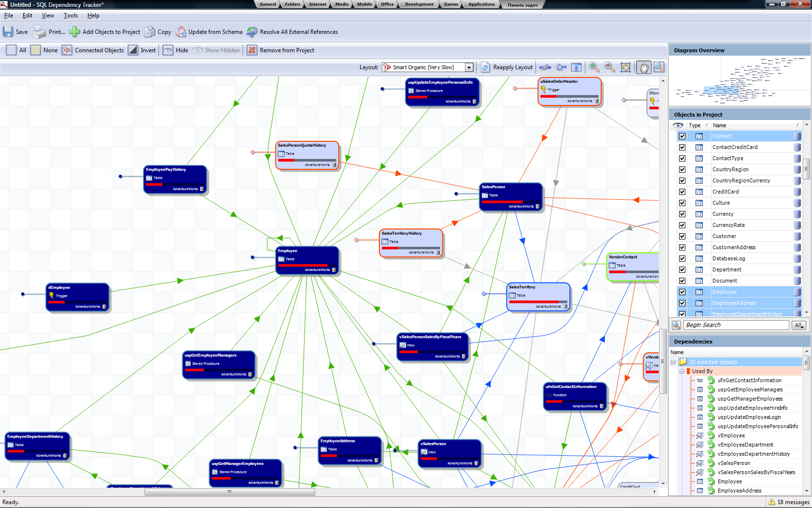Select uspGetManagerEmployees in Dependencies list
This screenshot has width=812, height=508.
tap(750, 399)
